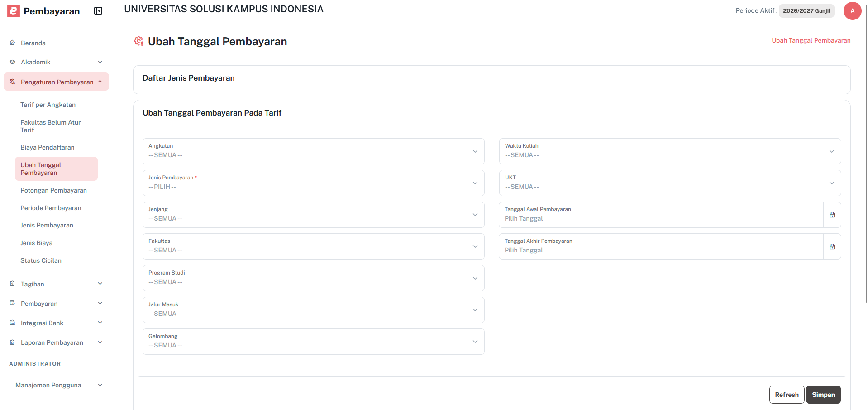Expand the Laporan Pembayaran menu chevron
The height and width of the screenshot is (410, 868).
click(100, 342)
